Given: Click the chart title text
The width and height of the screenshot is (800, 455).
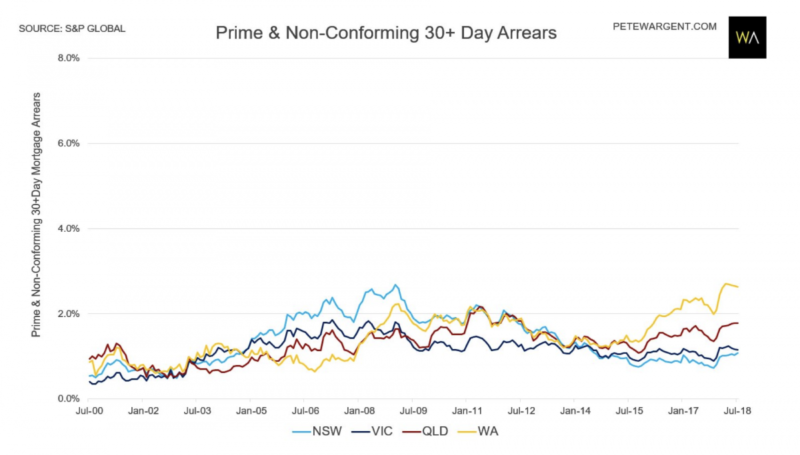Looking at the screenshot, I should click(x=386, y=33).
